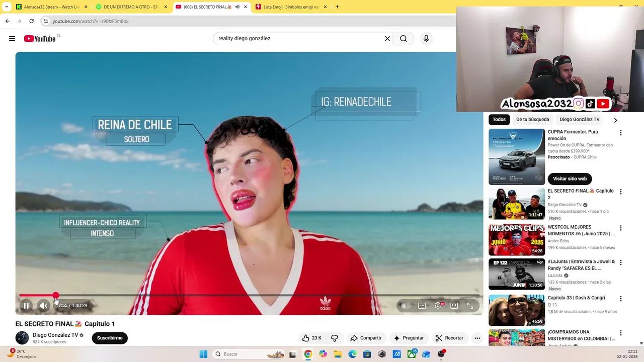This screenshot has width=644, height=362.
Task: Reload the page with the refresh icon
Action: coord(31,21)
